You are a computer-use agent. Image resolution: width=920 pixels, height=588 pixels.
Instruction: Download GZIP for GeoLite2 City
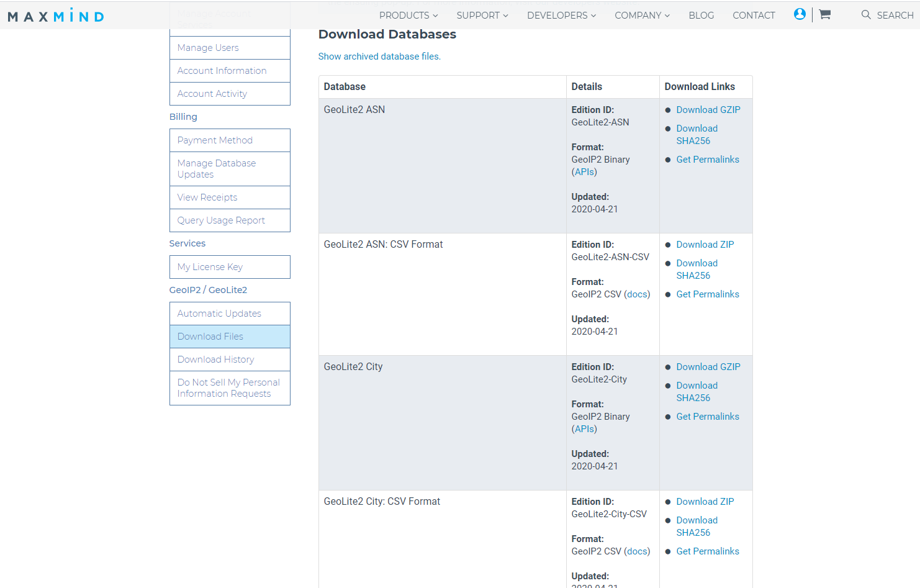point(708,367)
